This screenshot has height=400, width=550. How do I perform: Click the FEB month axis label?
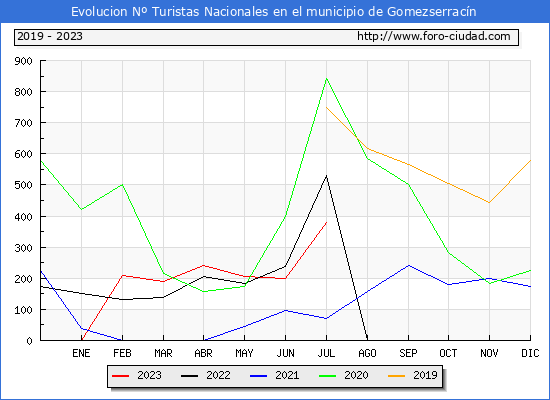[122, 353]
